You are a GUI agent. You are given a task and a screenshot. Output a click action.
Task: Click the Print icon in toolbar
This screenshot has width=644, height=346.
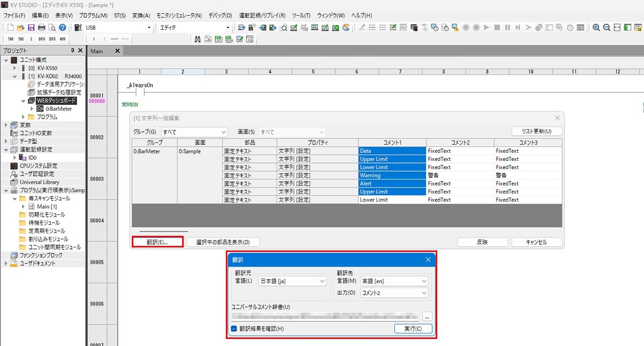tap(42, 28)
